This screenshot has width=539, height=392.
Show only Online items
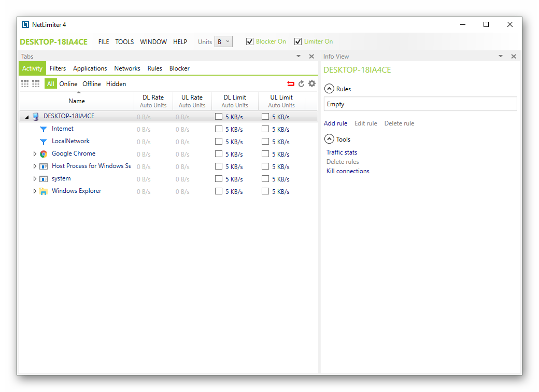(68, 84)
